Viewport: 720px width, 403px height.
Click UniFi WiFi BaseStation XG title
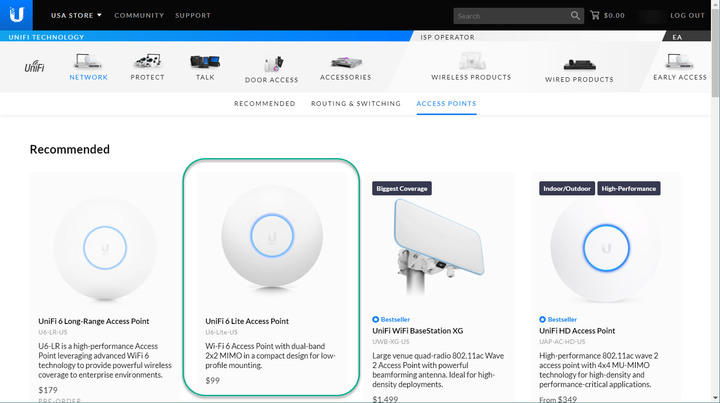[x=417, y=330]
